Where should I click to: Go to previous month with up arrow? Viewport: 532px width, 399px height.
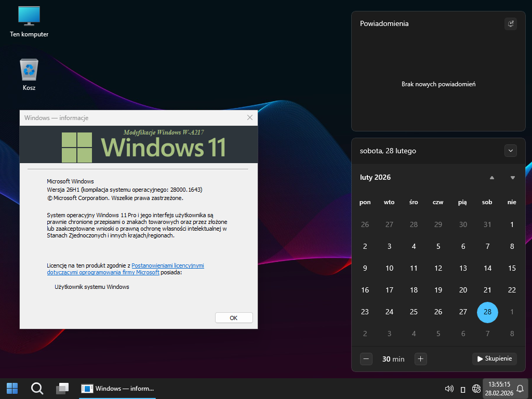coord(491,178)
